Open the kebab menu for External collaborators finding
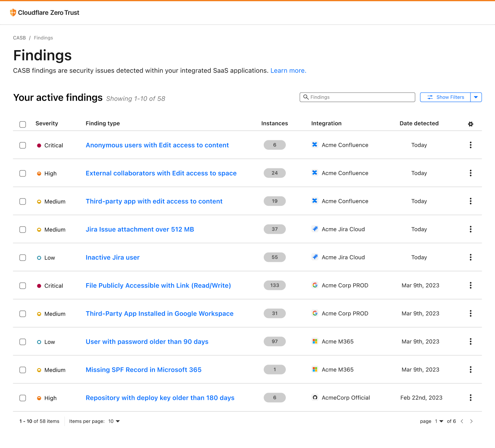The image size is (495, 448). (471, 173)
